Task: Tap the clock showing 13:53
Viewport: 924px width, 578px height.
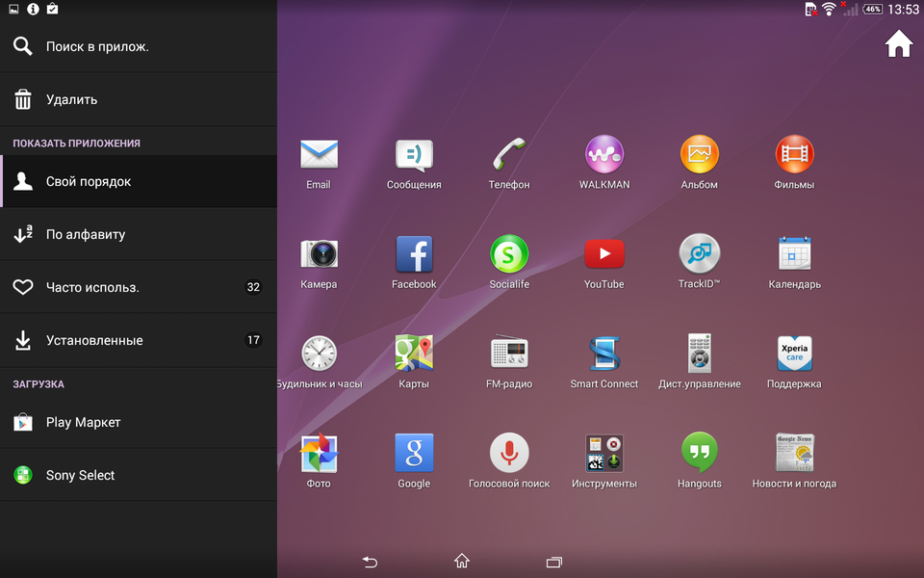Action: click(903, 9)
